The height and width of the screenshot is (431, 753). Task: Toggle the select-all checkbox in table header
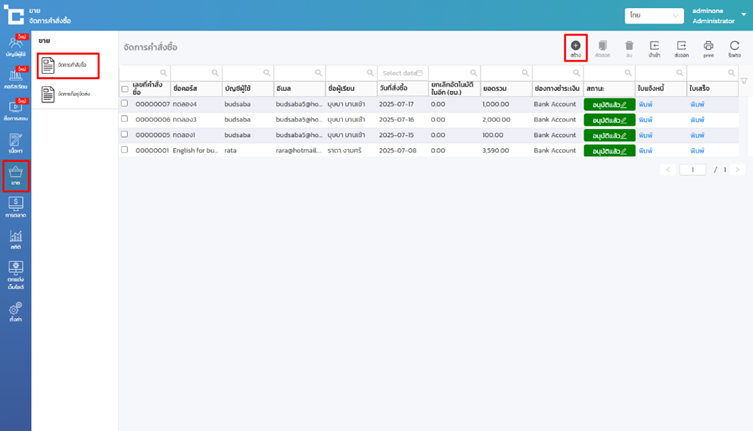(x=125, y=89)
